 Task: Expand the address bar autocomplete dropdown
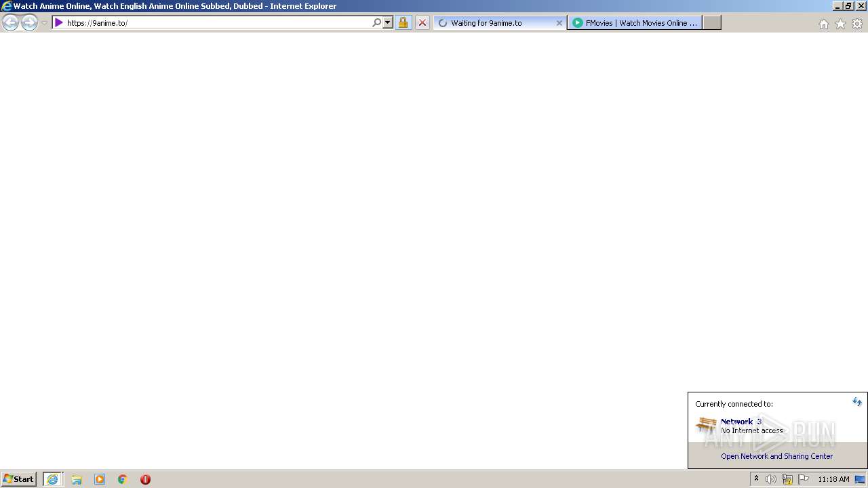pos(388,23)
